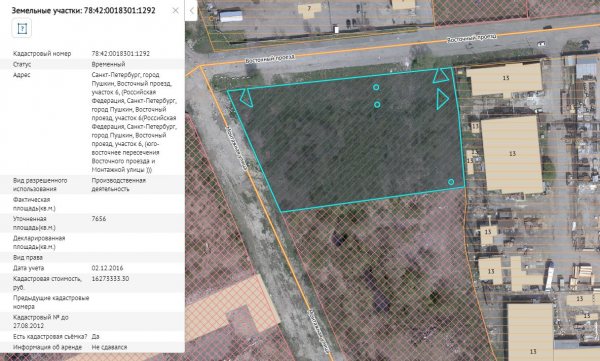Screen dimensions: 600x361
Task: Click the triangle marker at the parcel's northwest corner
Action: [246, 98]
